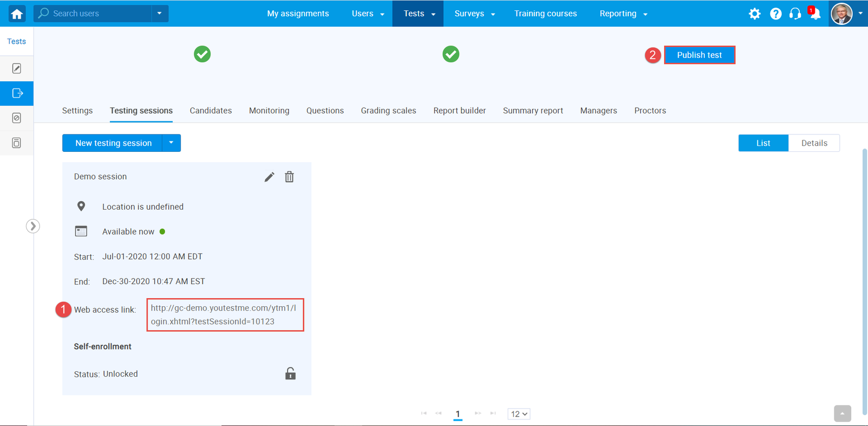Screen dimensions: 868x426
Task: Click the Publish test button
Action: [699, 55]
